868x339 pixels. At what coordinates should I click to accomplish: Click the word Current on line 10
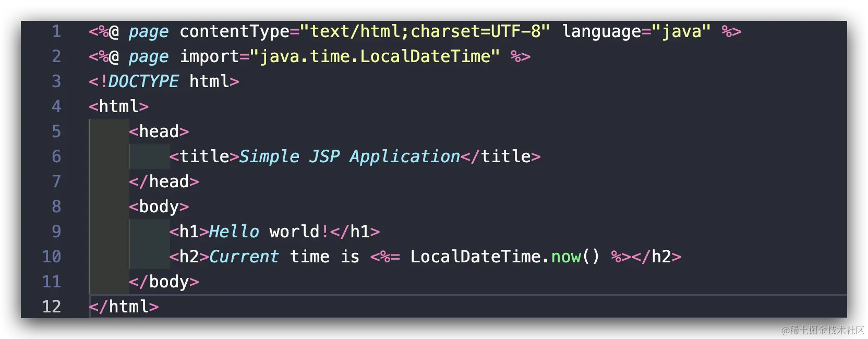click(x=244, y=257)
